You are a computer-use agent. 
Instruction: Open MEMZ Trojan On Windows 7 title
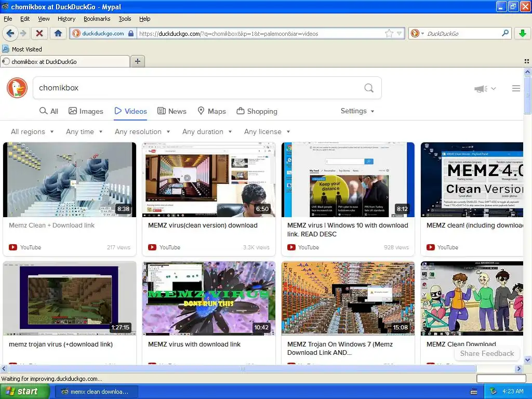(340, 349)
